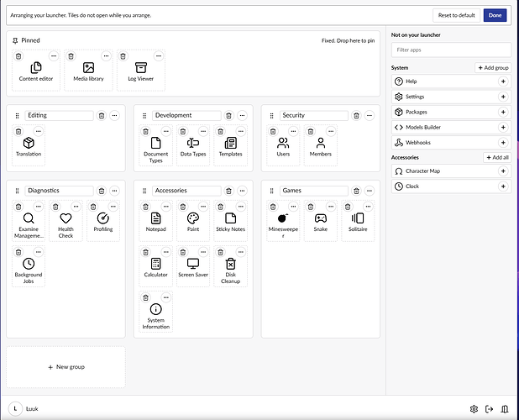Delete the Editing group via trash icon
Viewport: 519px width, 420px height.
click(102, 116)
